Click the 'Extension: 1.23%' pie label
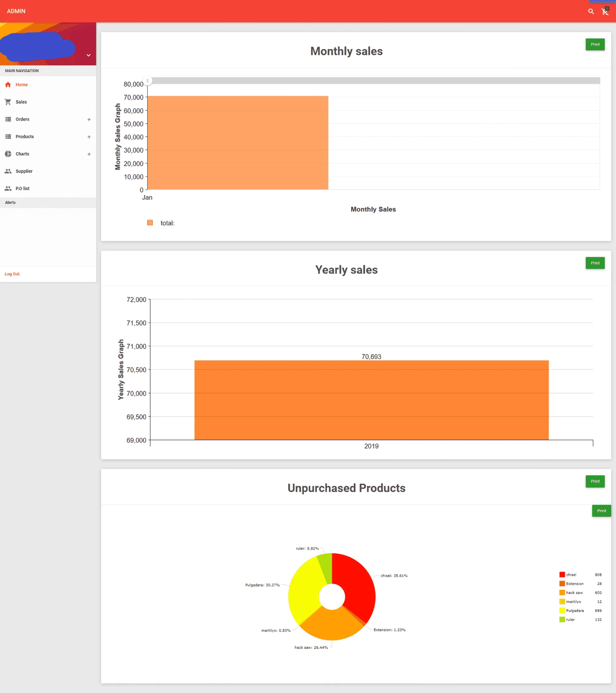Viewport: 616px width, 693px height. (x=390, y=630)
